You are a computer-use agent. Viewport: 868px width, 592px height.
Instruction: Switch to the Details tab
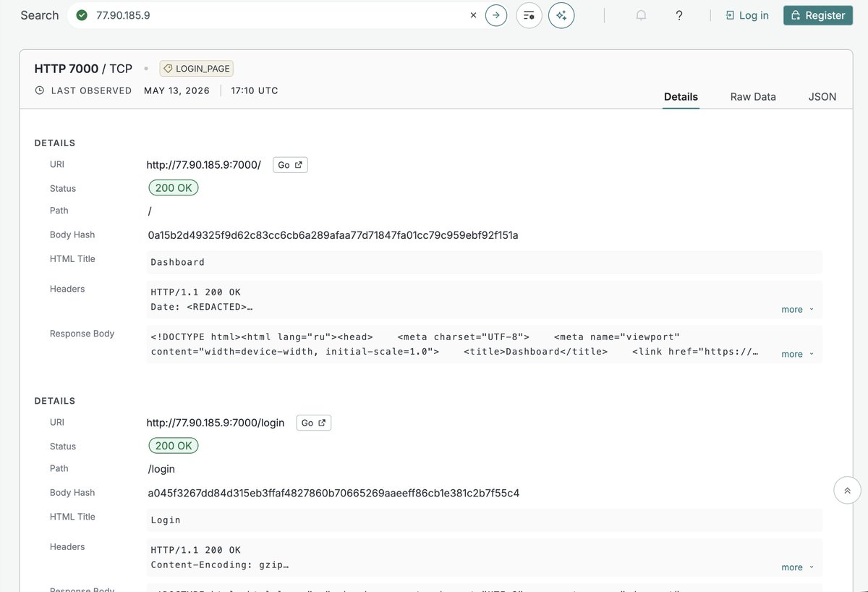click(x=681, y=96)
